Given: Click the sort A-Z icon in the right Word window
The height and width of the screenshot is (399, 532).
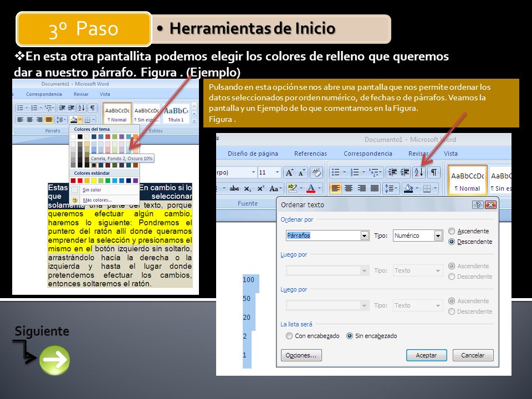Looking at the screenshot, I should coord(419,172).
